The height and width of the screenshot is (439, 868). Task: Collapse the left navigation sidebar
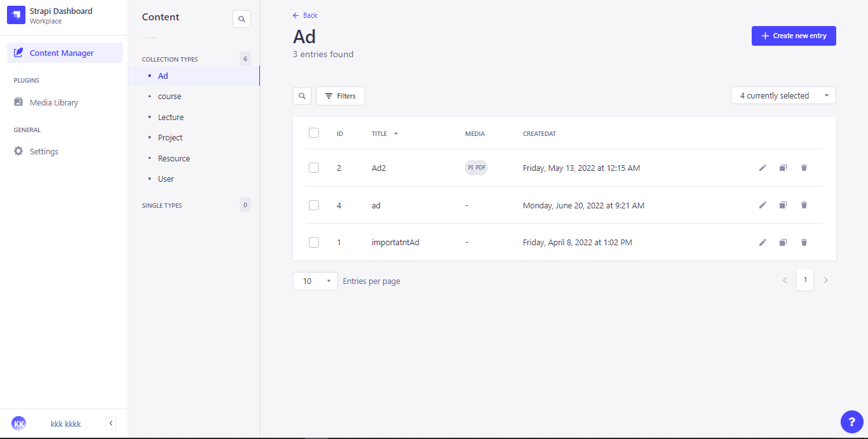[111, 423]
